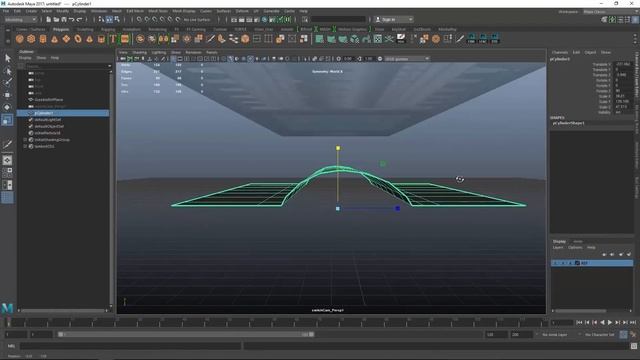
Task: Create a polygon cylinder from the shelf
Action: point(43,39)
